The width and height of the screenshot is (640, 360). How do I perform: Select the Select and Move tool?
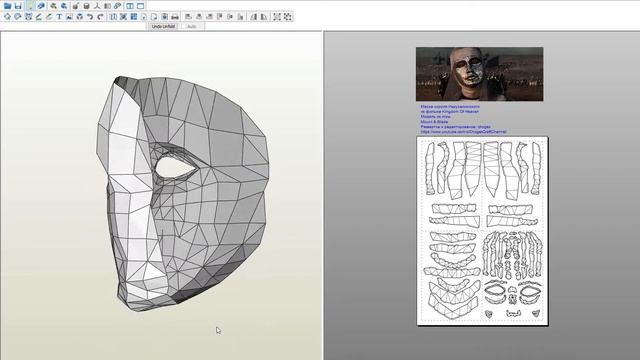tap(7, 17)
